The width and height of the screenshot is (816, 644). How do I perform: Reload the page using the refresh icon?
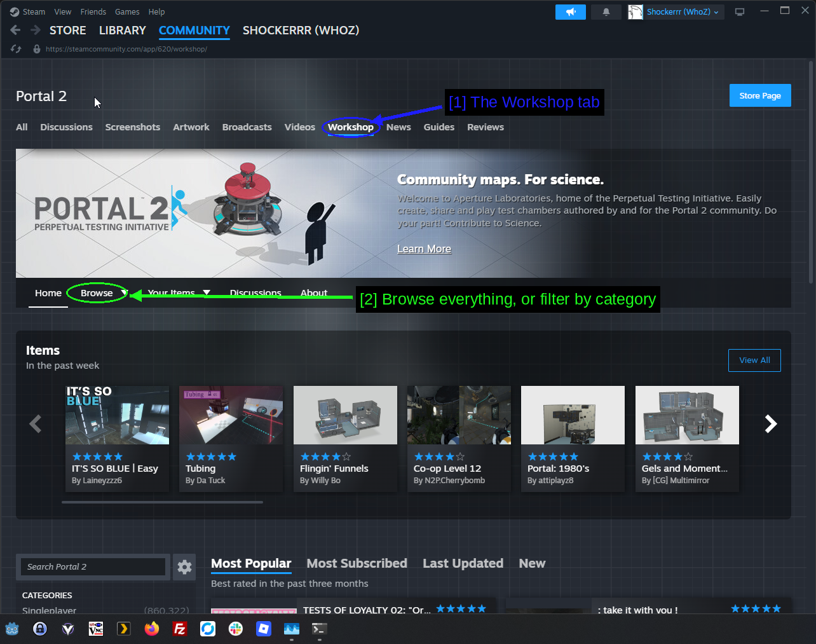coord(16,49)
